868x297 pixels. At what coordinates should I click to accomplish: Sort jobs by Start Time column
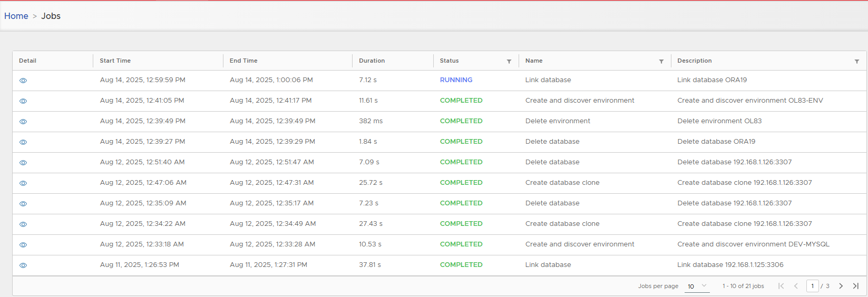click(115, 61)
